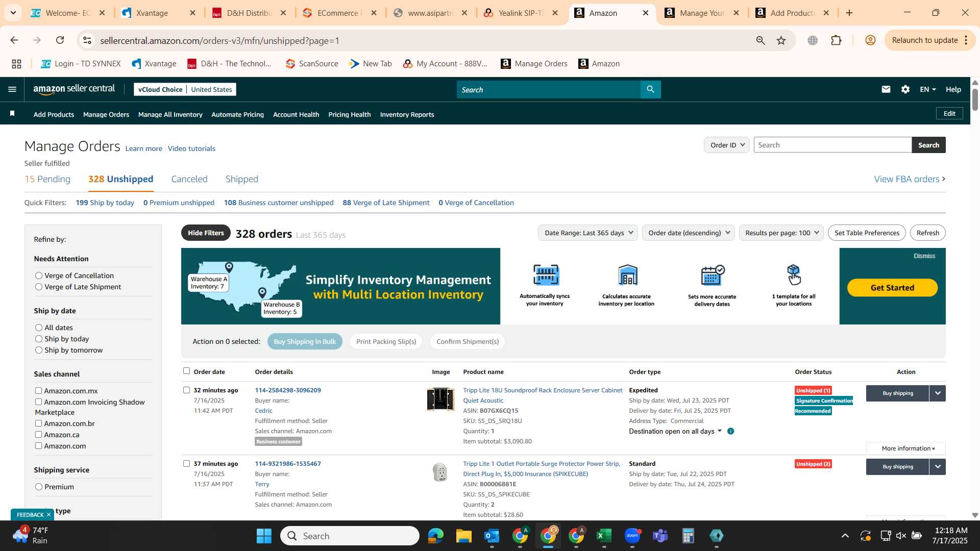980x551 pixels.
Task: Open Zoom from the taskbar
Action: tap(632, 536)
